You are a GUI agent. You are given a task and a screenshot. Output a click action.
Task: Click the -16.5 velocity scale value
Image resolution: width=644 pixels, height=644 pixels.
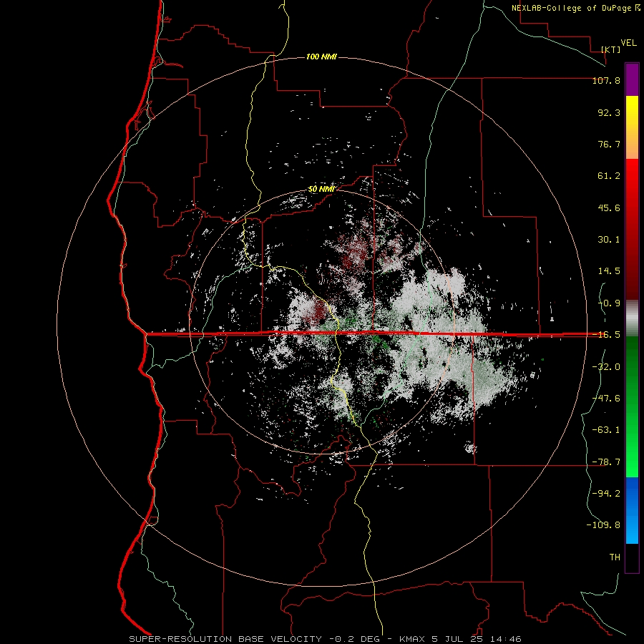pos(606,335)
